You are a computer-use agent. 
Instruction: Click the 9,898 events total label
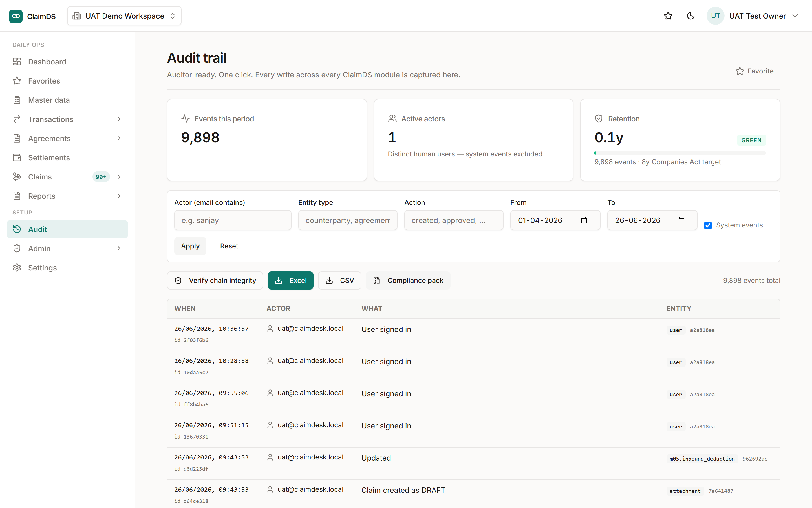coord(751,280)
